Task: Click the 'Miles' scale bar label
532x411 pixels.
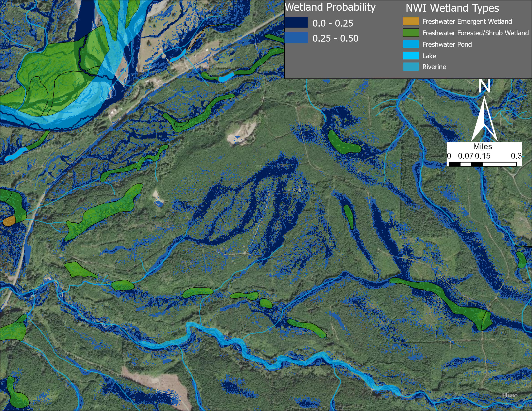Action: [483, 146]
